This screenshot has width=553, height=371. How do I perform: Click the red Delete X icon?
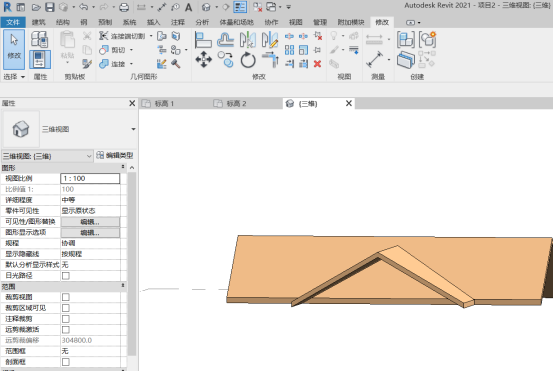click(317, 64)
